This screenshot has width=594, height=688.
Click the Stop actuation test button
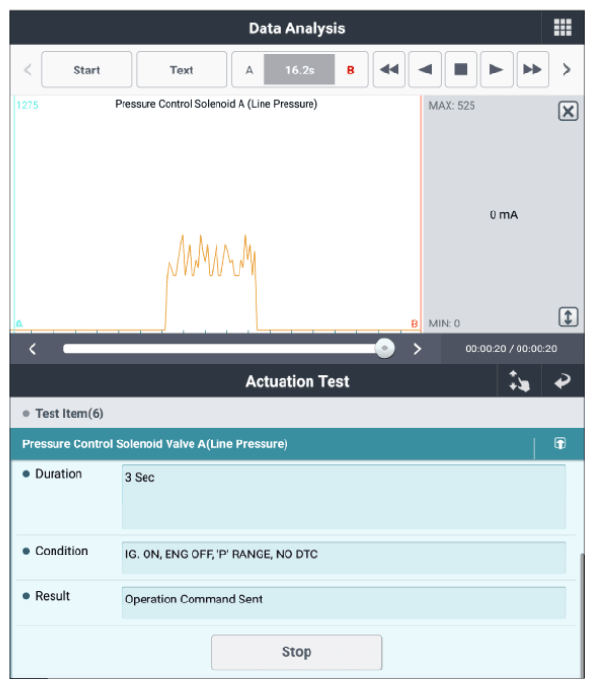coord(297,652)
